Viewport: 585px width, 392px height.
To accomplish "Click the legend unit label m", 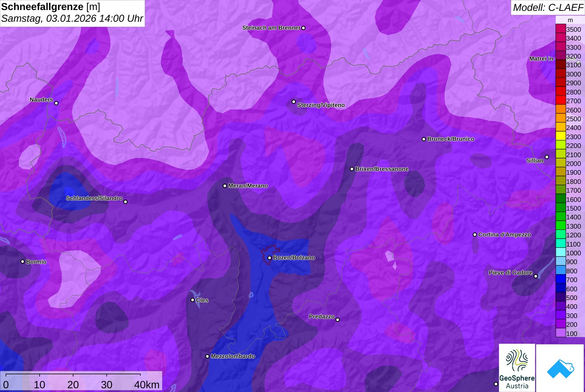I will (x=570, y=20).
